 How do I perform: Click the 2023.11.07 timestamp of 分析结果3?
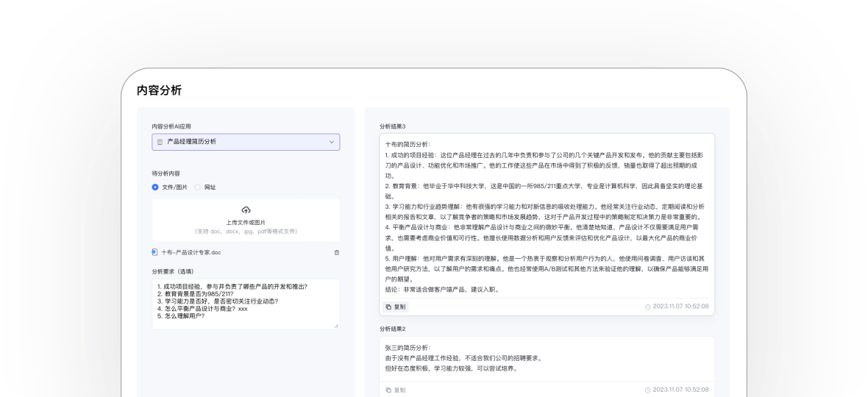tap(680, 307)
